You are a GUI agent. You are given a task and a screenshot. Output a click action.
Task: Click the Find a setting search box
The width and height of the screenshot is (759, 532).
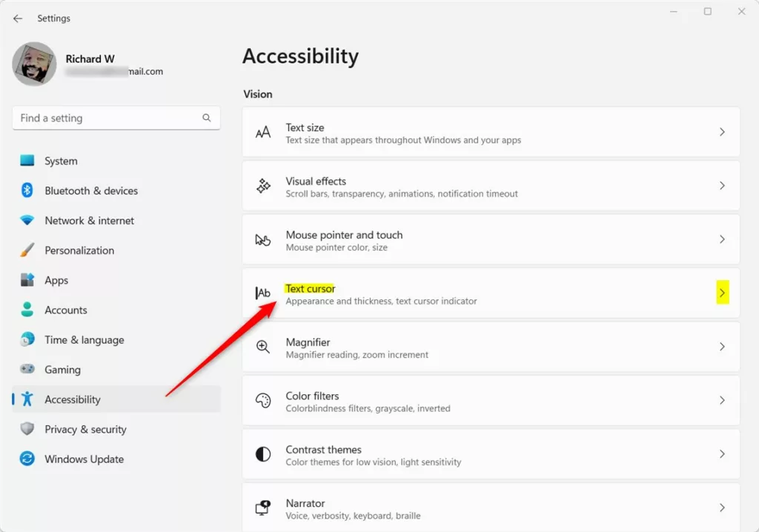[116, 118]
